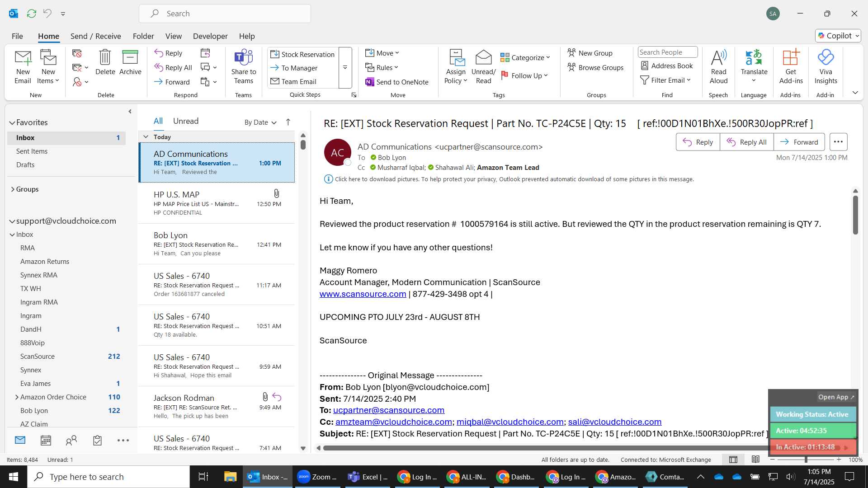Viewport: 868px width, 488px height.
Task: Collapse the folder pane arrow
Action: pyautogui.click(x=130, y=111)
